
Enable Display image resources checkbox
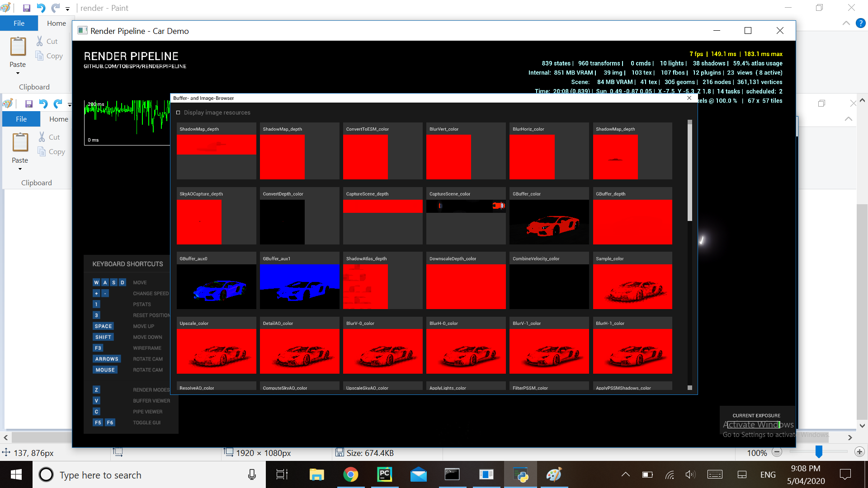(x=178, y=113)
